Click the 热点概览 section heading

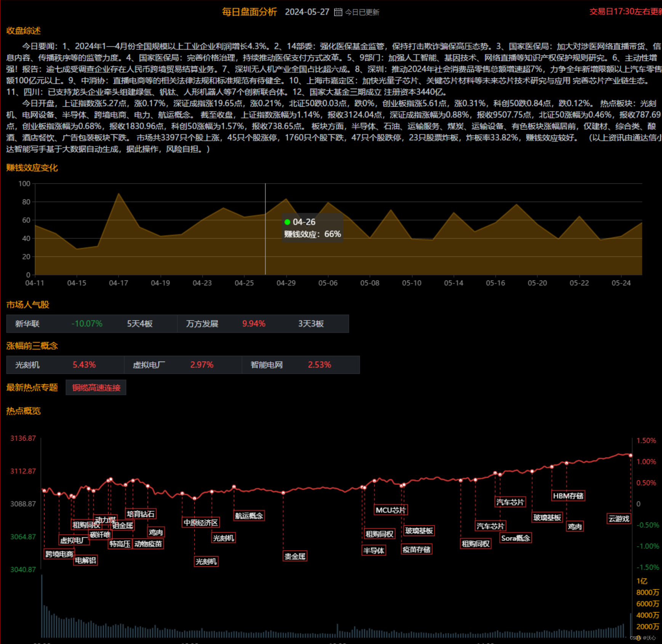pyautogui.click(x=23, y=411)
